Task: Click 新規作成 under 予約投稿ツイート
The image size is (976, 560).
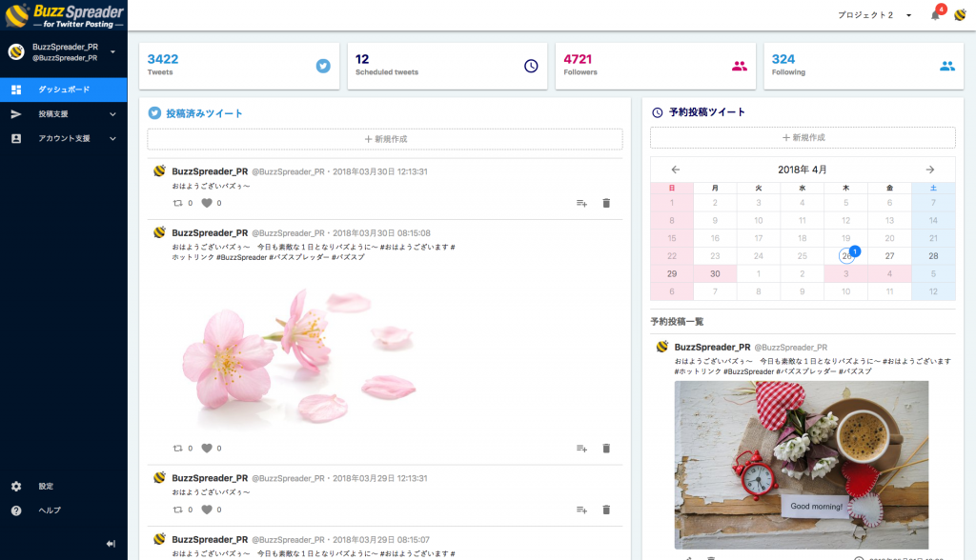Action: click(803, 137)
